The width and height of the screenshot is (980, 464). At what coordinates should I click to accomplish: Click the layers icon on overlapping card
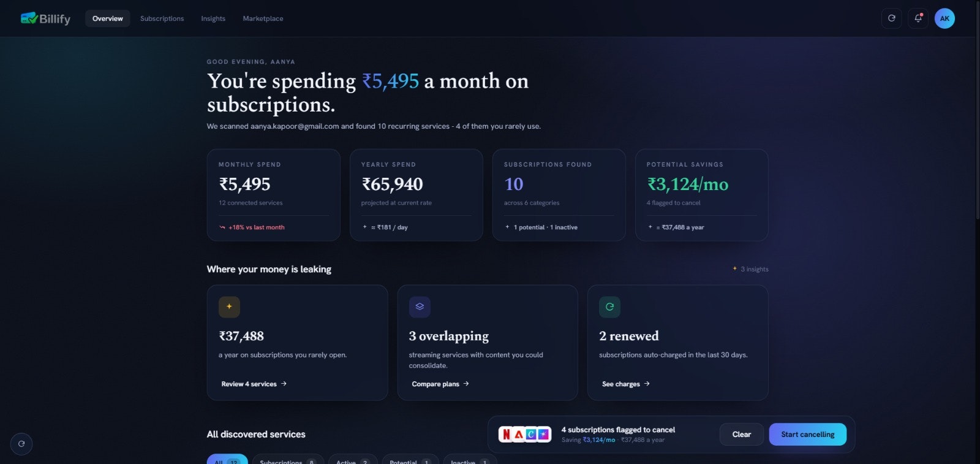pos(420,306)
